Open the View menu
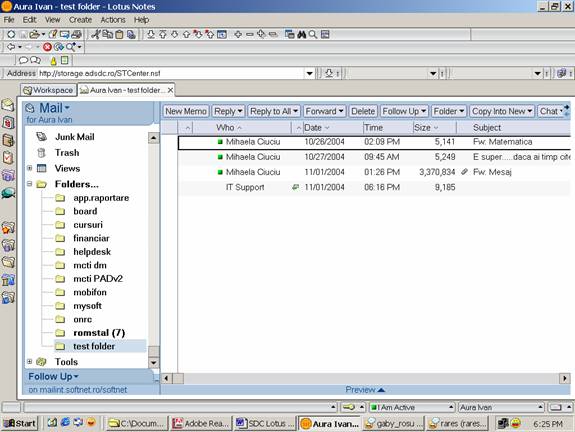 pyautogui.click(x=52, y=20)
